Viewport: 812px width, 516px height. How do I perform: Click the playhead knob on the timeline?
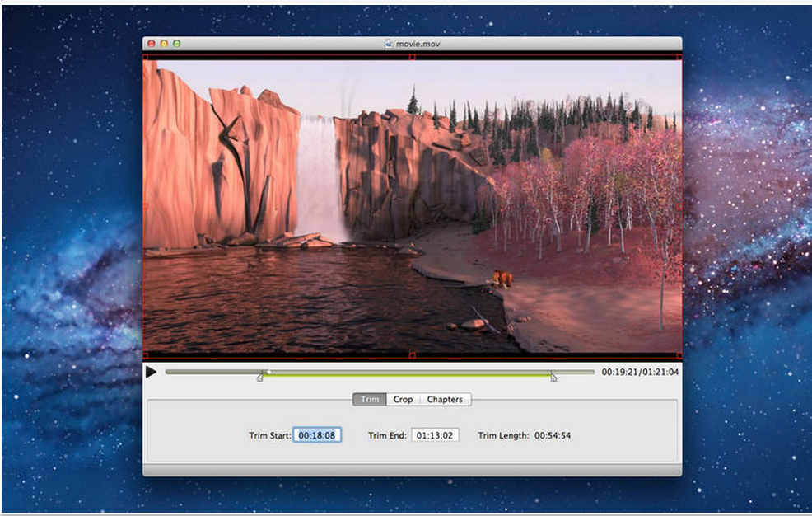click(268, 372)
